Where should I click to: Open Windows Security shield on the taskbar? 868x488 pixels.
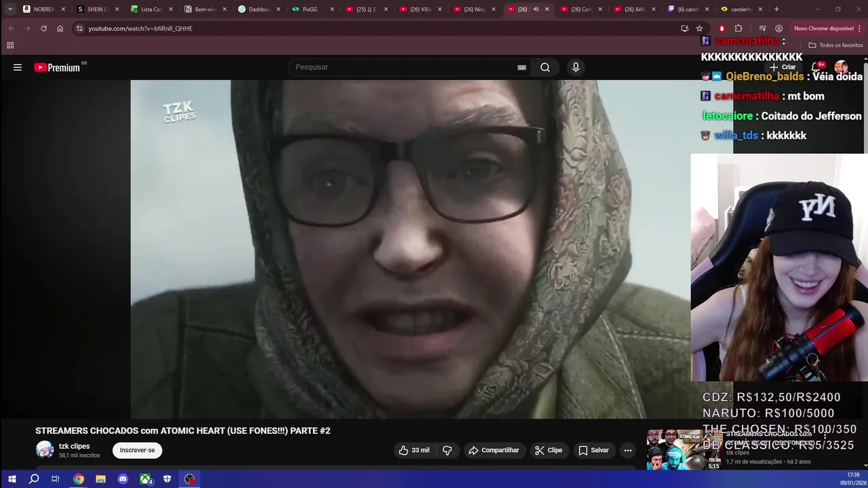(x=167, y=479)
